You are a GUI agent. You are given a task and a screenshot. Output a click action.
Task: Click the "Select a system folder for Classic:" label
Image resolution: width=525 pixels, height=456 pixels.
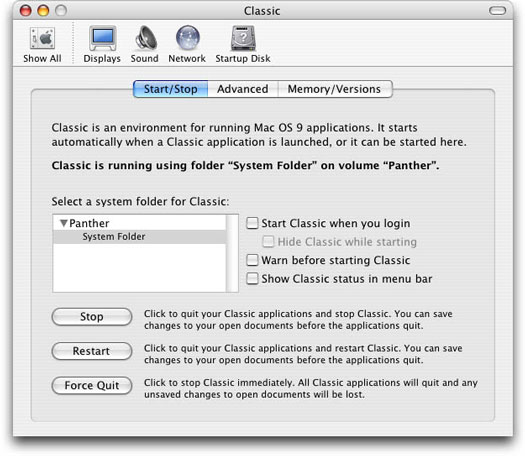coord(141,202)
